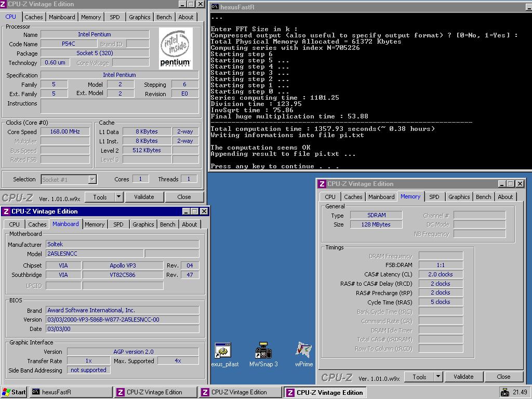The image size is (532, 399).
Task: Click the Cycle Time 5 clocks field
Action: pyautogui.click(x=441, y=302)
